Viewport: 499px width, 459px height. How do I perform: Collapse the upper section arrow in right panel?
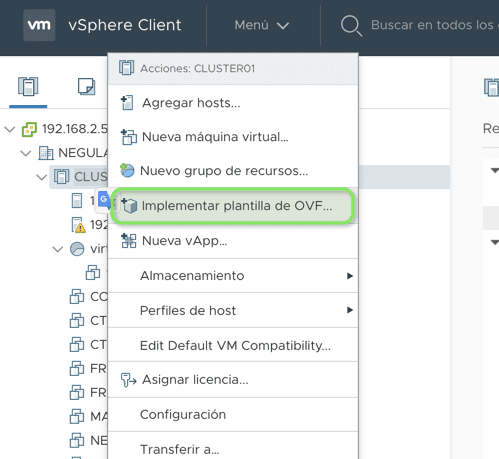point(495,171)
